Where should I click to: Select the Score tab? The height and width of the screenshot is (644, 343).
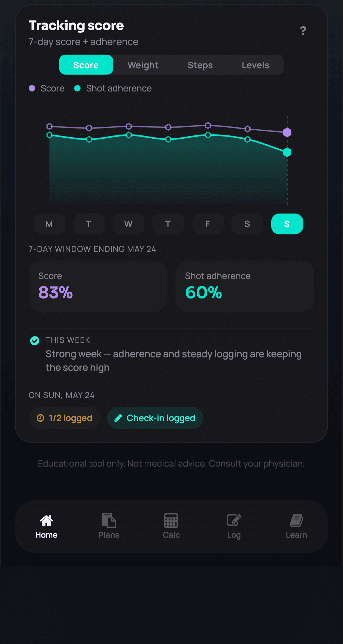pyautogui.click(x=86, y=65)
